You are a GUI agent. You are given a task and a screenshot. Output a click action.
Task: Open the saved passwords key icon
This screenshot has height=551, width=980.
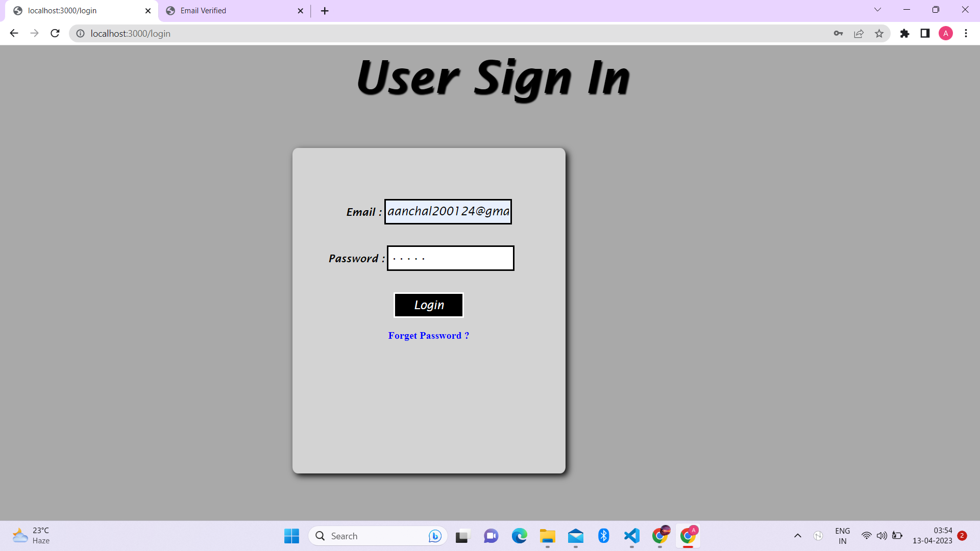[838, 33]
